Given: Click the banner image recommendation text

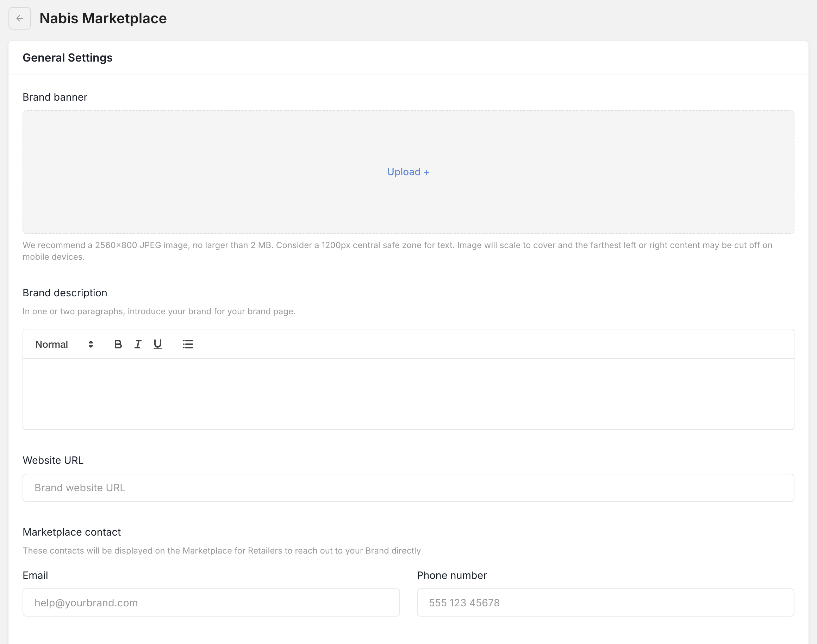Looking at the screenshot, I should click(397, 251).
